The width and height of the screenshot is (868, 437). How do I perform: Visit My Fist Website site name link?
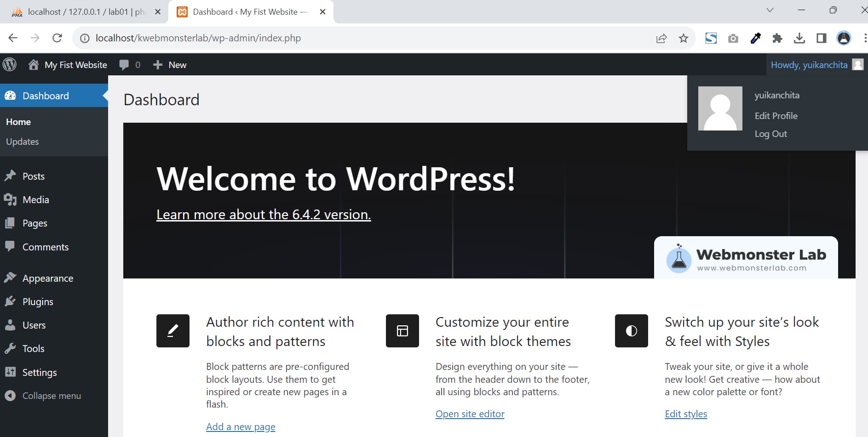pyautogui.click(x=76, y=65)
